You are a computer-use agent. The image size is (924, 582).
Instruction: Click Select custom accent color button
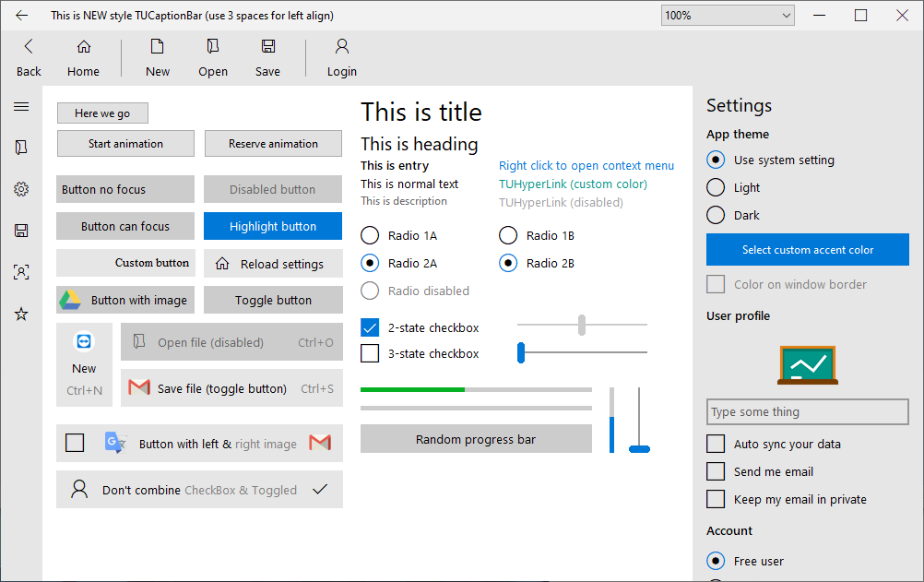808,249
